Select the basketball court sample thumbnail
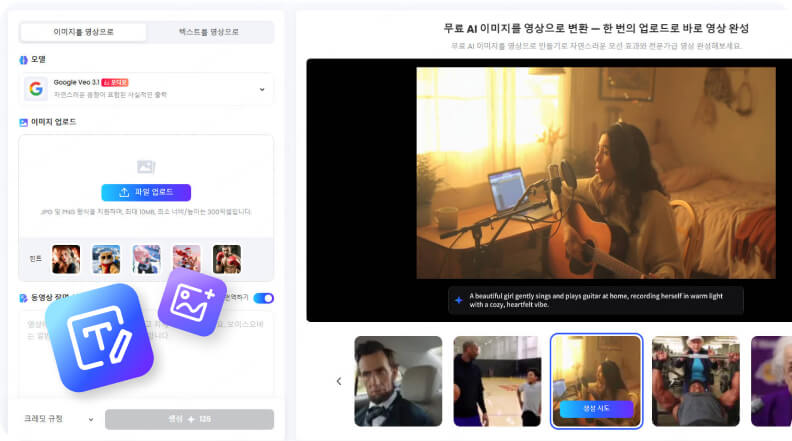The height and width of the screenshot is (441, 792). 496,381
